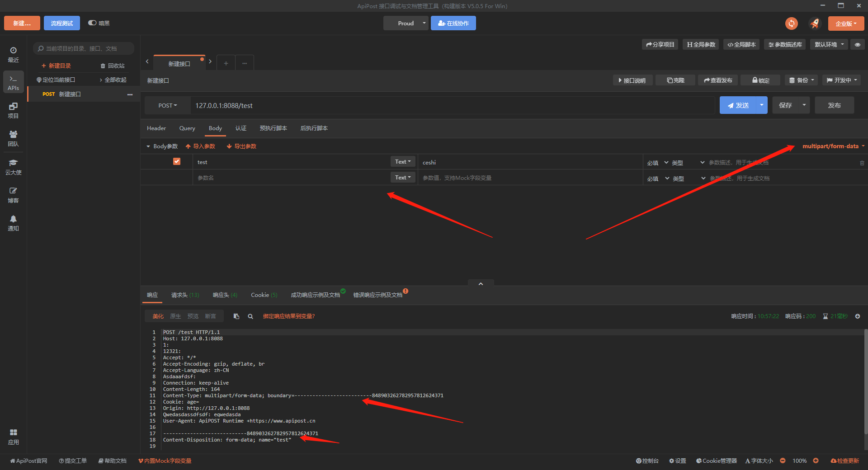Expand the 发送 send options arrow
868x470 pixels.
click(762, 105)
